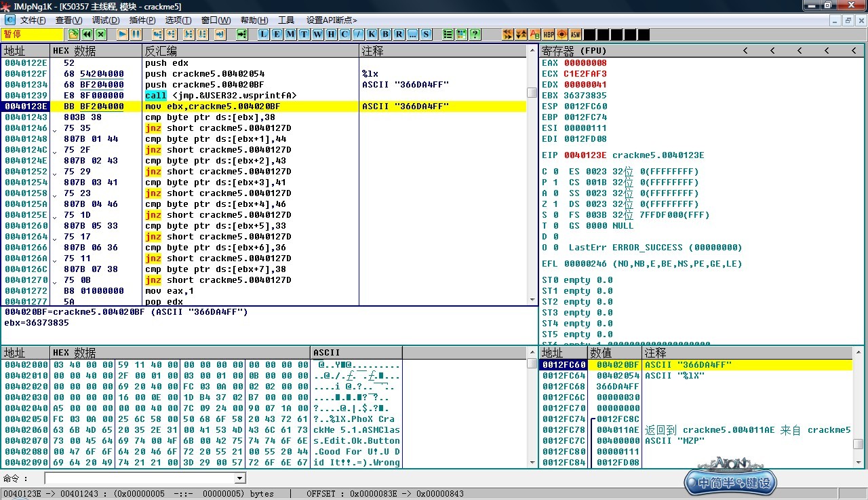Click the ASCII column header in dump pane
Screen dimensions: 868x500
pos(357,353)
